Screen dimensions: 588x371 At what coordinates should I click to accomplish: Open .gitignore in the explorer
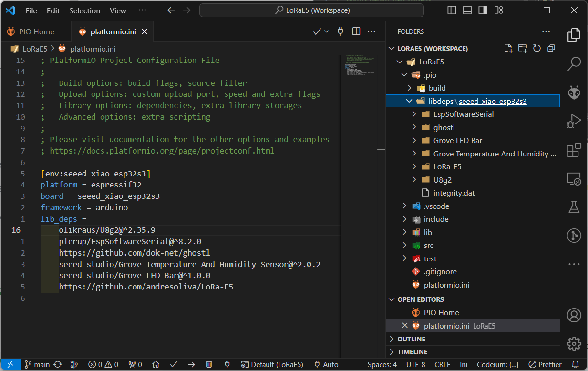tap(440, 271)
